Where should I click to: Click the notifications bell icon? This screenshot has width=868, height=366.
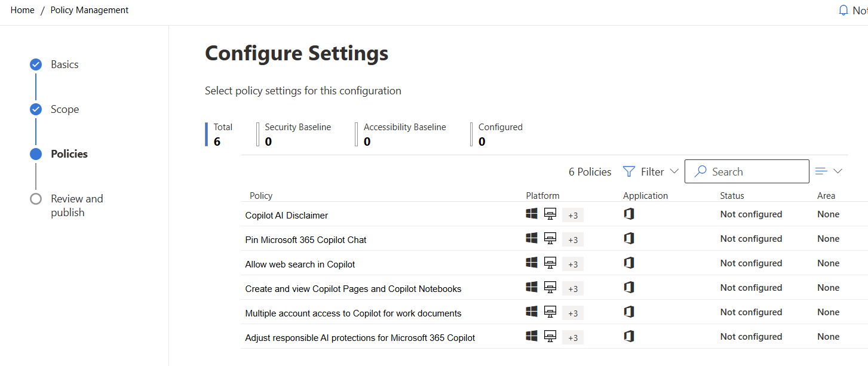843,10
